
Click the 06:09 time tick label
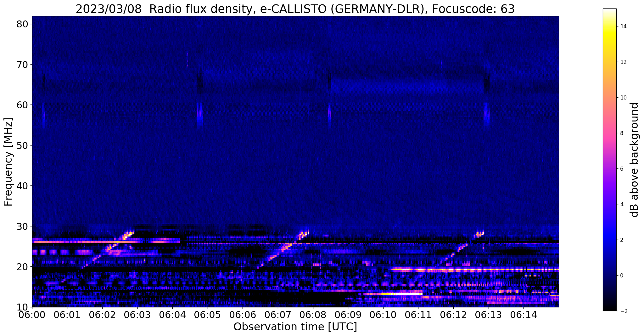pyautogui.click(x=348, y=315)
